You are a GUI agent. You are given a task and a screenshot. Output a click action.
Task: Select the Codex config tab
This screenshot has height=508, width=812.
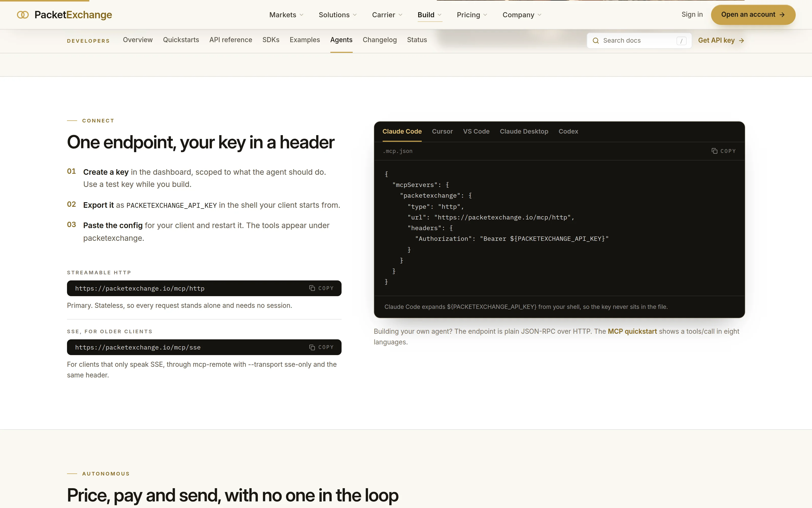pyautogui.click(x=568, y=131)
